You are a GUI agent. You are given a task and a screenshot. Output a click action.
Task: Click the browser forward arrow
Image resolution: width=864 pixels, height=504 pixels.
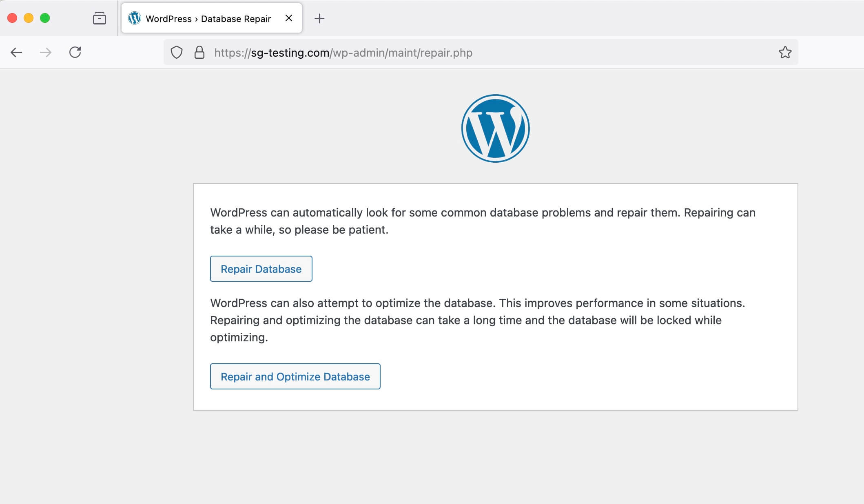(x=46, y=52)
